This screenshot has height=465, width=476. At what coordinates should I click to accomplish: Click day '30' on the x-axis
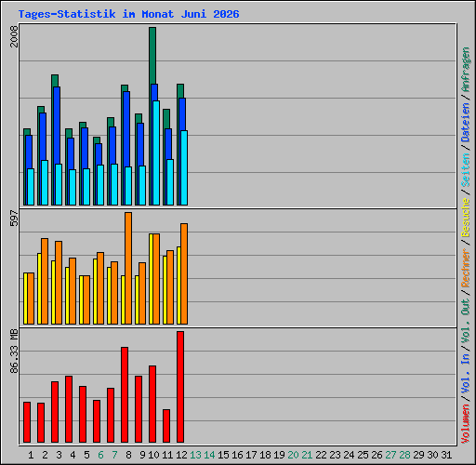432,455
